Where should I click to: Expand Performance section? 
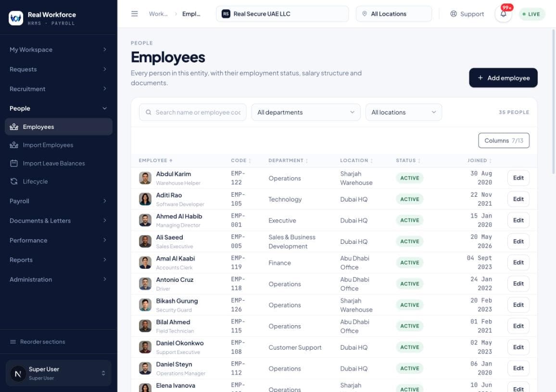(59, 240)
